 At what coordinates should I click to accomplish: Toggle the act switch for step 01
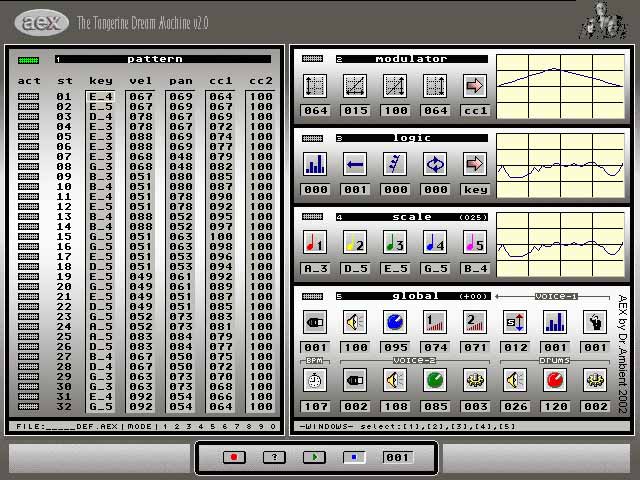[29, 97]
